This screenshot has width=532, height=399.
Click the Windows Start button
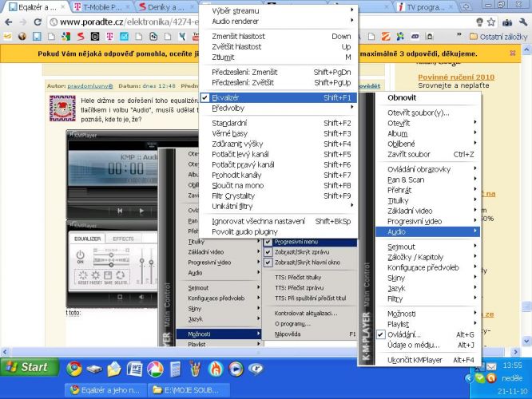tap(30, 367)
